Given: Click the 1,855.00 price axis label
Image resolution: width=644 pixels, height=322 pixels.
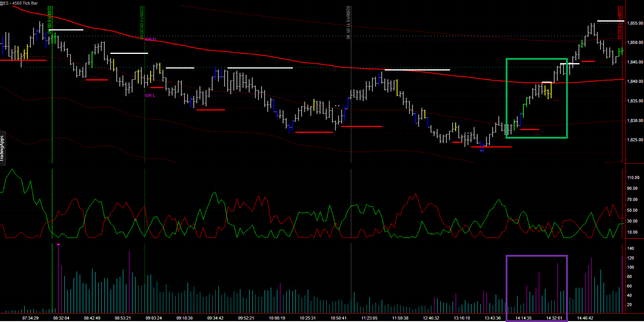Looking at the screenshot, I should click(x=635, y=23).
